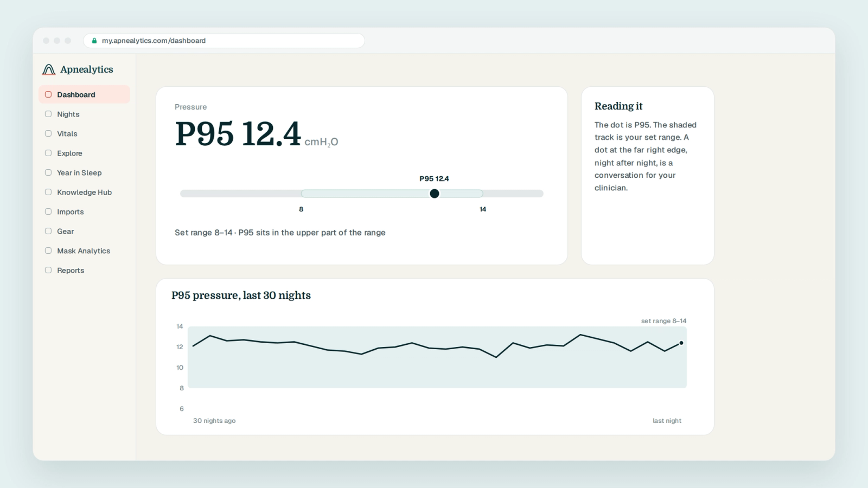Click the 8 tick under pressure track
This screenshot has height=488, width=868.
pyautogui.click(x=301, y=209)
